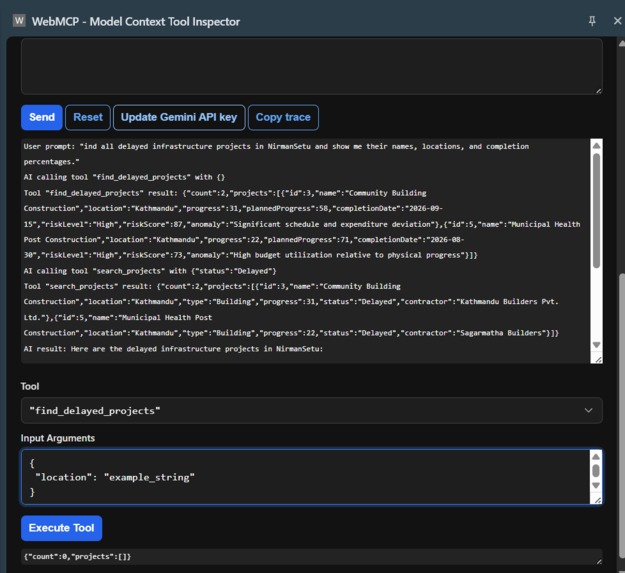The height and width of the screenshot is (573, 625).
Task: Click the resize grip of the Input Arguments box
Action: click(598, 500)
